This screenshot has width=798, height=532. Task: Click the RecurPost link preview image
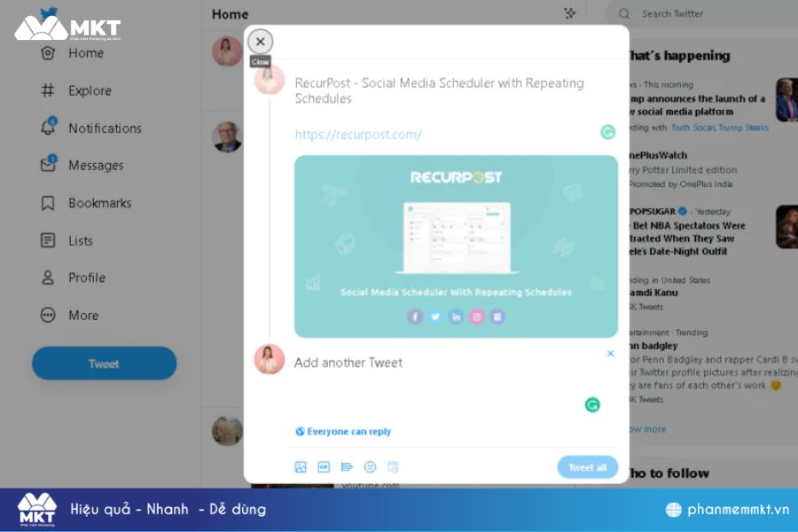coord(456,246)
